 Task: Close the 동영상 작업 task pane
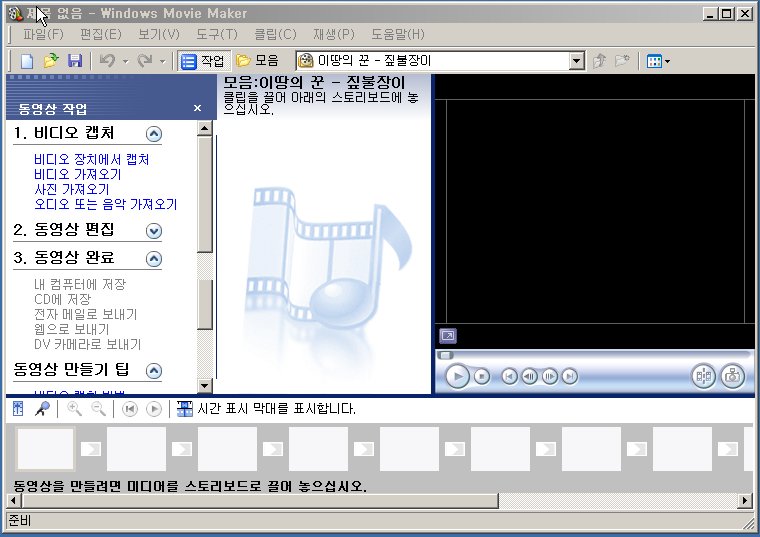coord(197,108)
